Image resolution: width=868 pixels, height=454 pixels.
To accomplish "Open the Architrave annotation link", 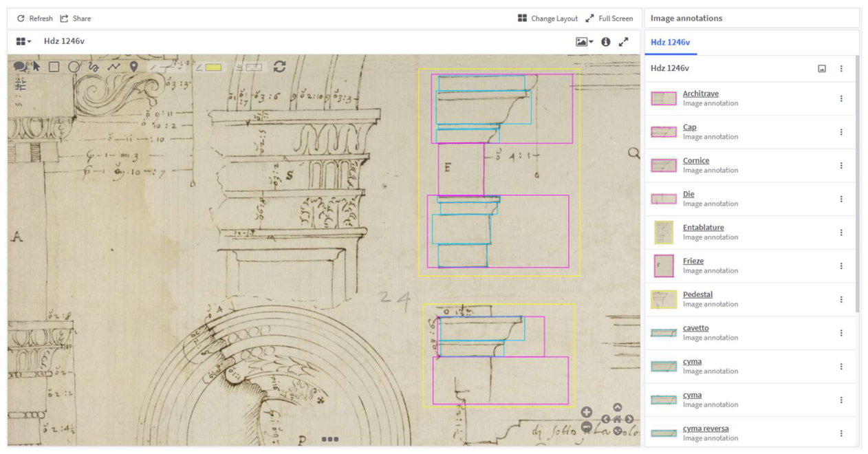I will (x=701, y=94).
